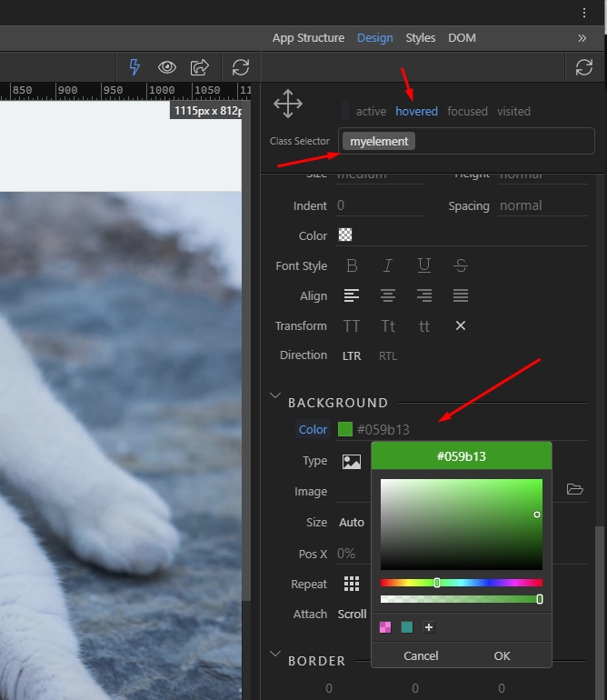The image size is (607, 700).
Task: Toggle Bold font style
Action: tap(352, 265)
